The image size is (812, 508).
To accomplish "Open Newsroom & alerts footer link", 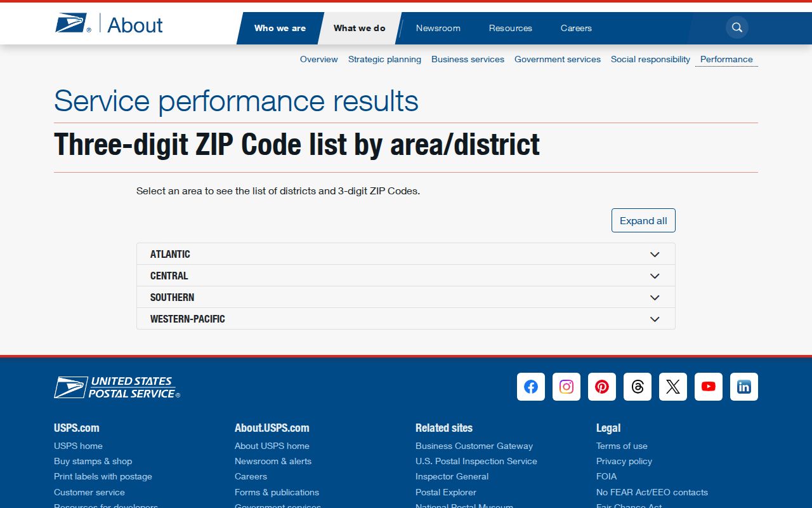I will pyautogui.click(x=273, y=461).
